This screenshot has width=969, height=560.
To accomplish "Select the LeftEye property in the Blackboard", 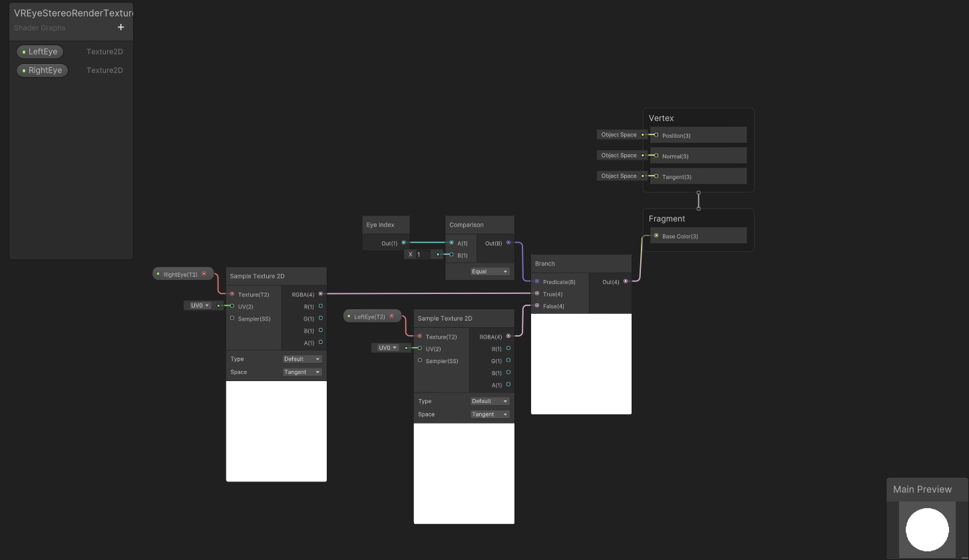I will click(x=40, y=52).
